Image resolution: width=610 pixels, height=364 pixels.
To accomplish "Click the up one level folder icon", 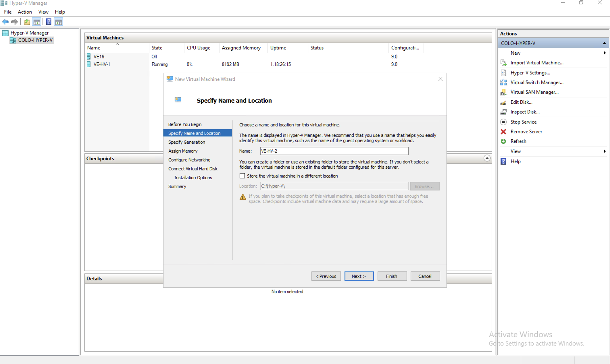I will (x=27, y=22).
